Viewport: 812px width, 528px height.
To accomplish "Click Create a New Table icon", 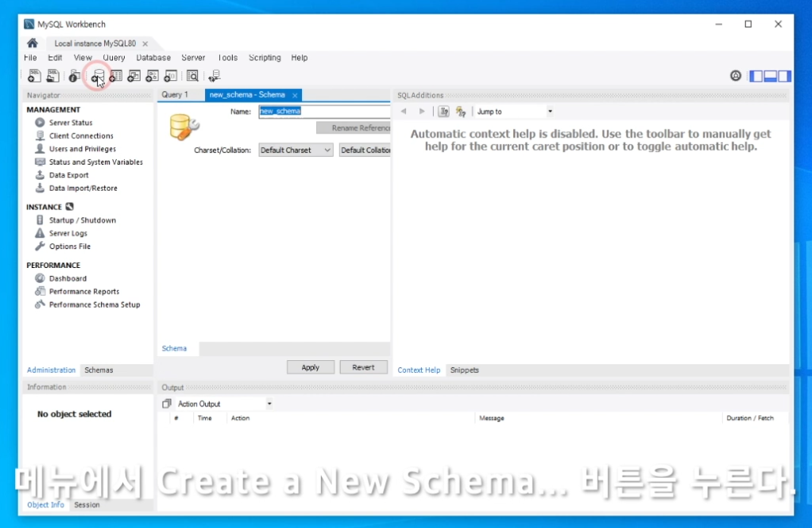I will coord(115,76).
